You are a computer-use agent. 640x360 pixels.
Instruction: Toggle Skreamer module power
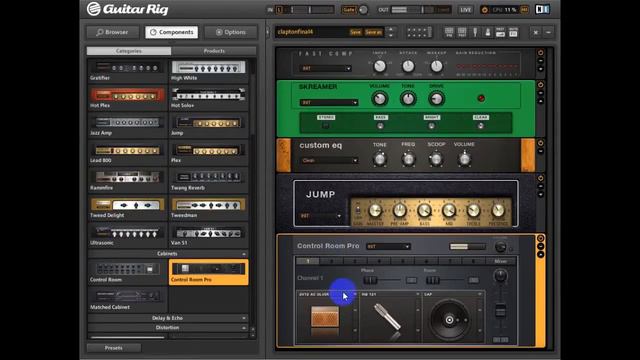coord(540,85)
